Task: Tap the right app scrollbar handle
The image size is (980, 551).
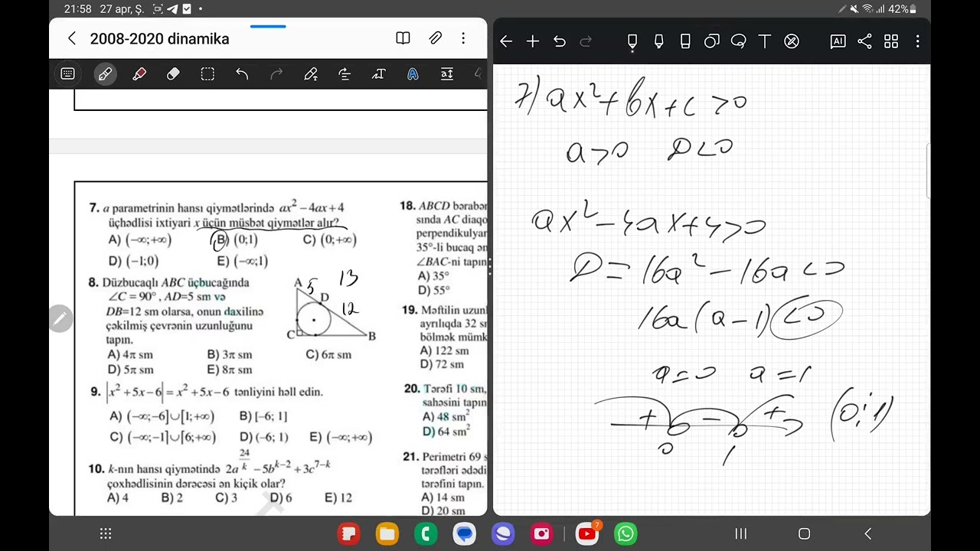Action: click(928, 171)
